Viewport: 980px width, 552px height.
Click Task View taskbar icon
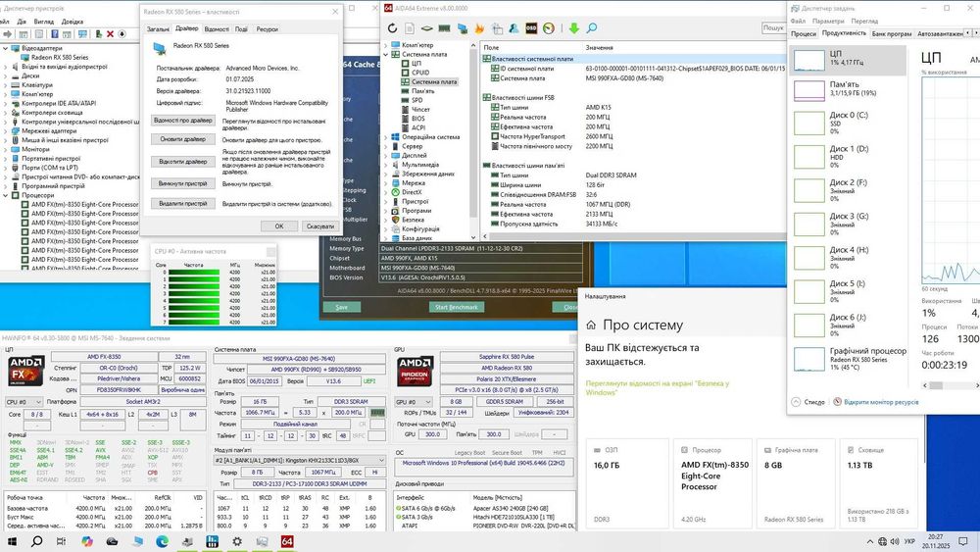pos(61,541)
